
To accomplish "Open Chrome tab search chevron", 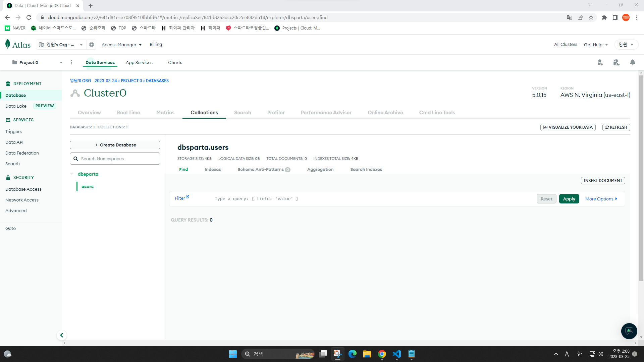I will click(x=590, y=5).
